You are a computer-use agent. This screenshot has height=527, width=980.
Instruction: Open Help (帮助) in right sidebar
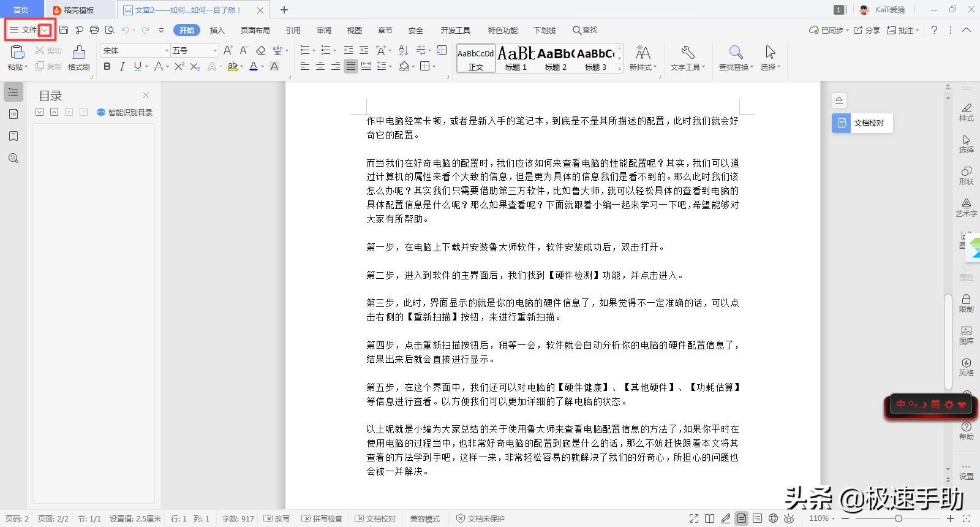tap(966, 430)
